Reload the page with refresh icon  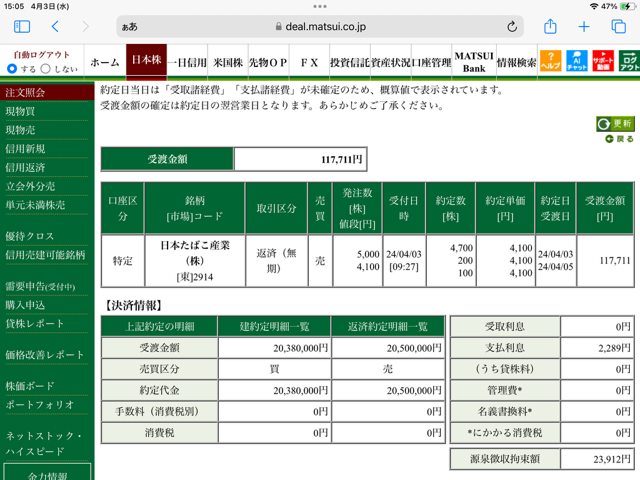click(x=512, y=27)
